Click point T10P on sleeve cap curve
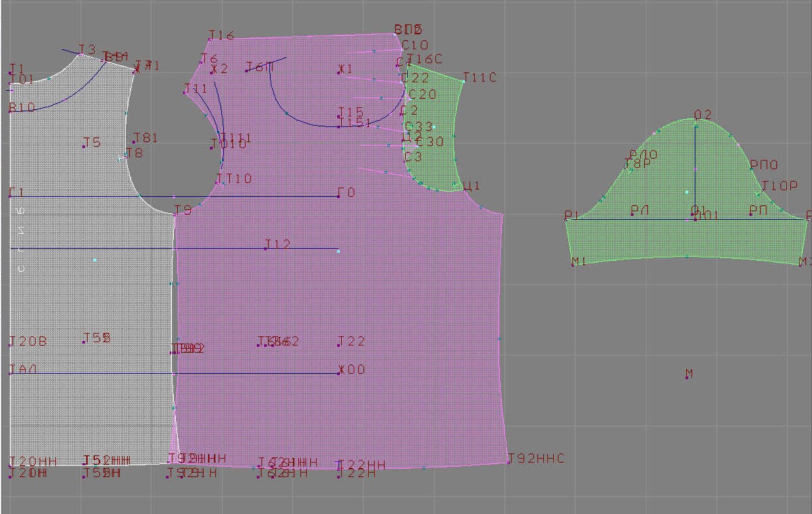The width and height of the screenshot is (812, 514). (x=759, y=193)
